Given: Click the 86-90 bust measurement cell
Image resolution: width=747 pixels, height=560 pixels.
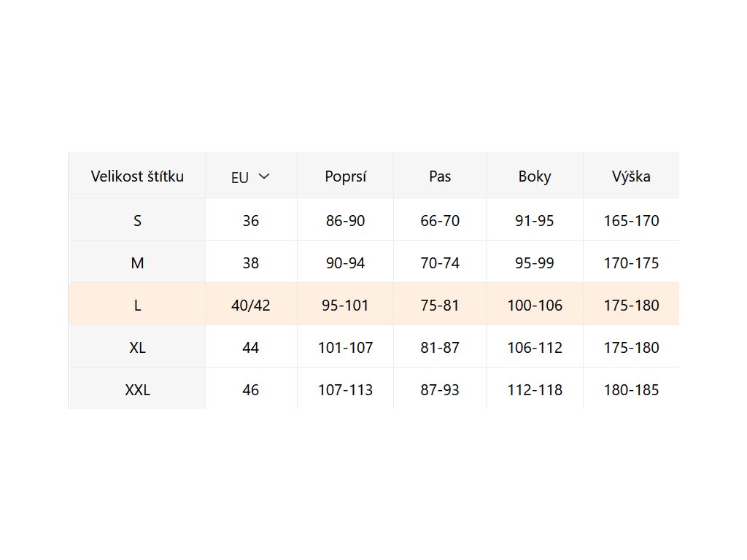Looking at the screenshot, I should pos(345,220).
